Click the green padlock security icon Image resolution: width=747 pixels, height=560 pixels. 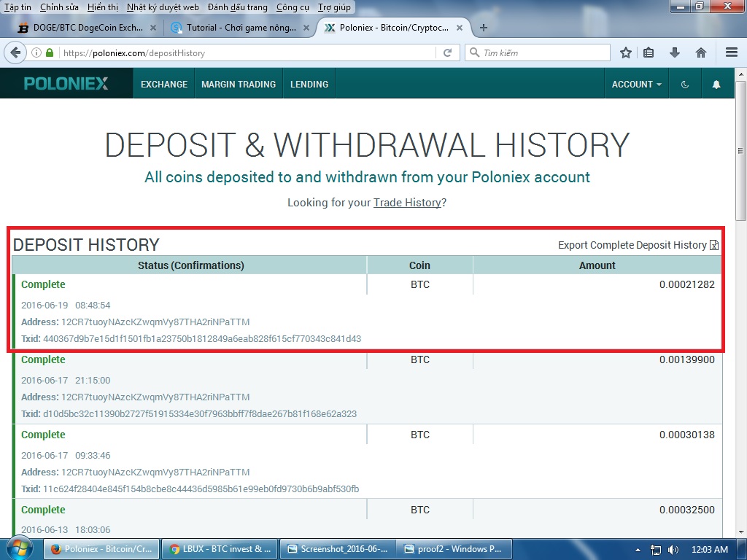pos(50,52)
